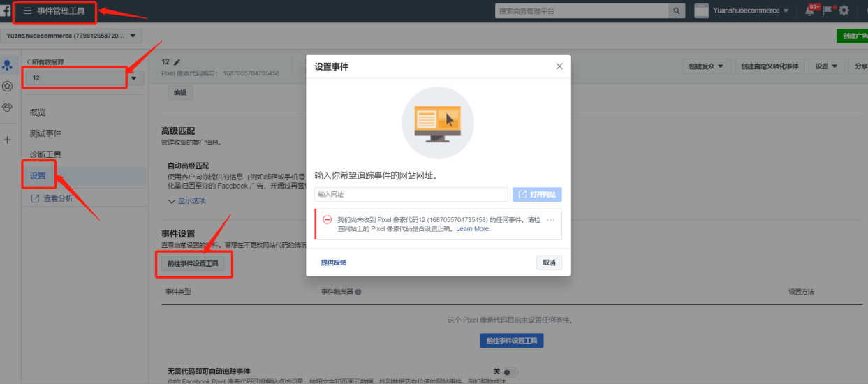
Task: Open the data source 12 dropdown
Action: point(83,78)
